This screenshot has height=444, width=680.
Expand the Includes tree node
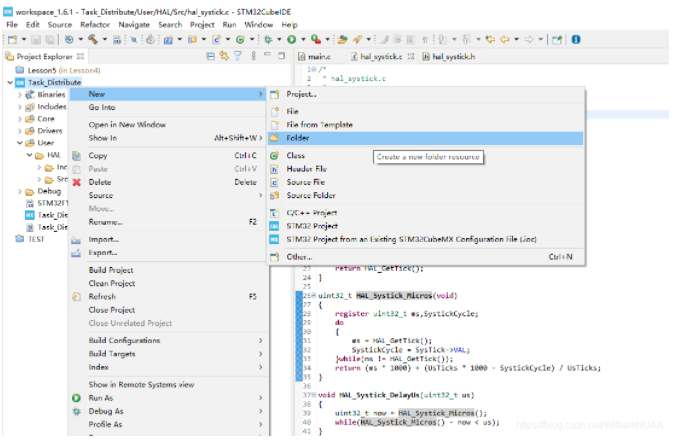coord(20,106)
